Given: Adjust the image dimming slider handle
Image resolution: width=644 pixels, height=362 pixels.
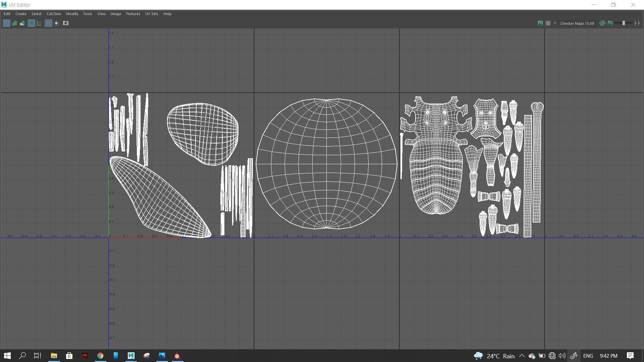Looking at the screenshot, I should click(x=624, y=23).
